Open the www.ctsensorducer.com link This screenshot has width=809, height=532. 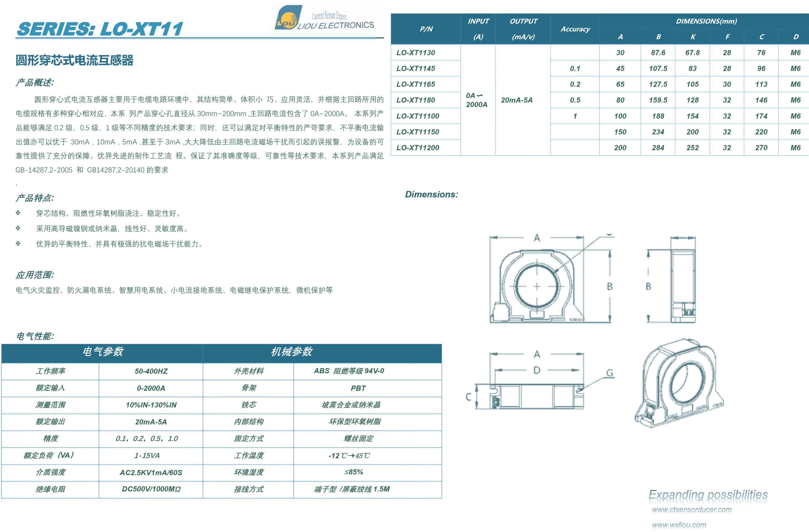692,510
